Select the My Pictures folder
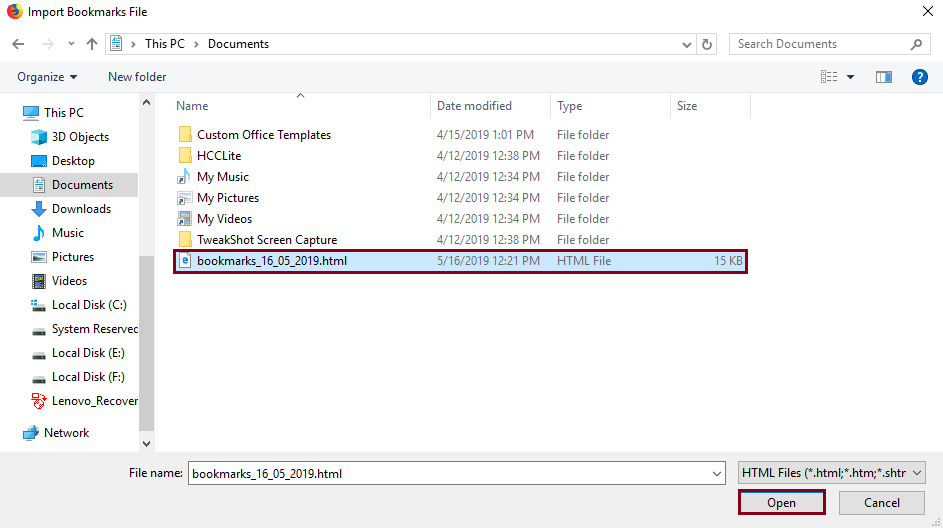The image size is (943, 528). pos(228,198)
